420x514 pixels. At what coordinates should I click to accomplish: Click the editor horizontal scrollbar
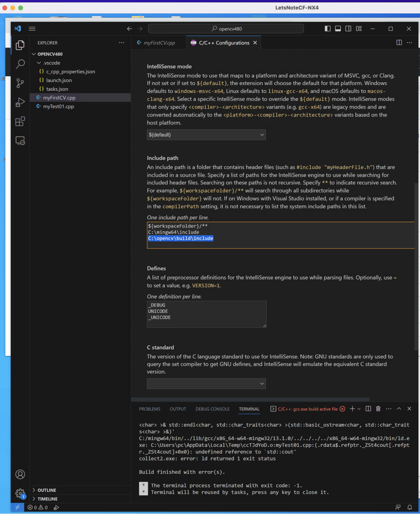[x=250, y=399]
